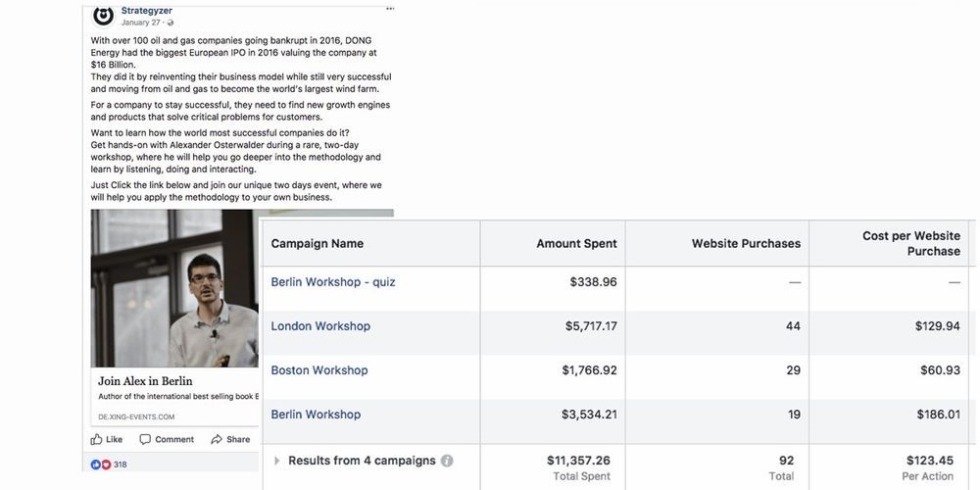Sort by Cost per Website Purchase header

pyautogui.click(x=911, y=243)
